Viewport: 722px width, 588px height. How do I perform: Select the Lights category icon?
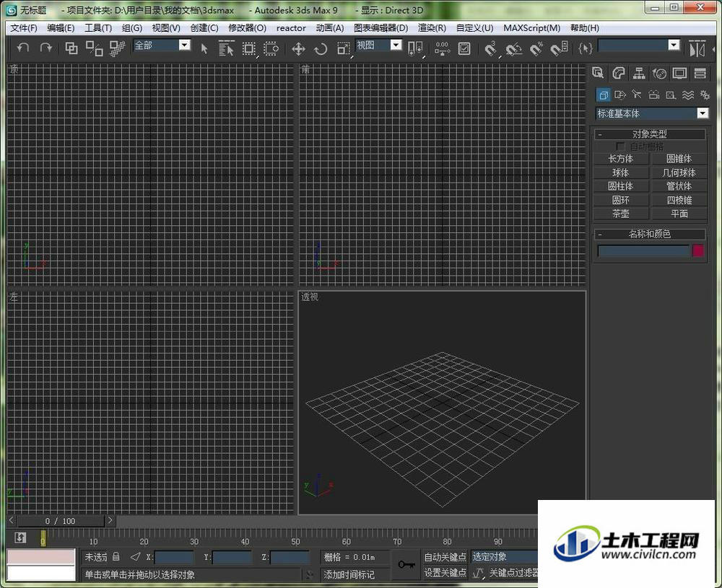tap(637, 95)
